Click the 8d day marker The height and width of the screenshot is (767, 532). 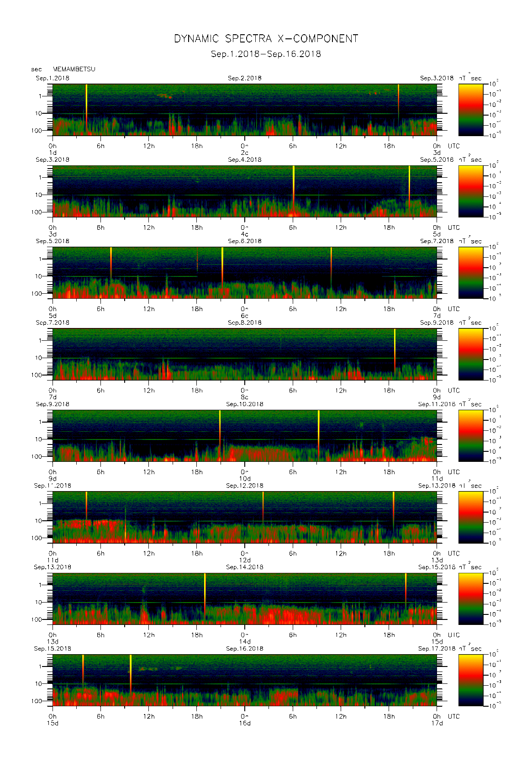pyautogui.click(x=245, y=397)
